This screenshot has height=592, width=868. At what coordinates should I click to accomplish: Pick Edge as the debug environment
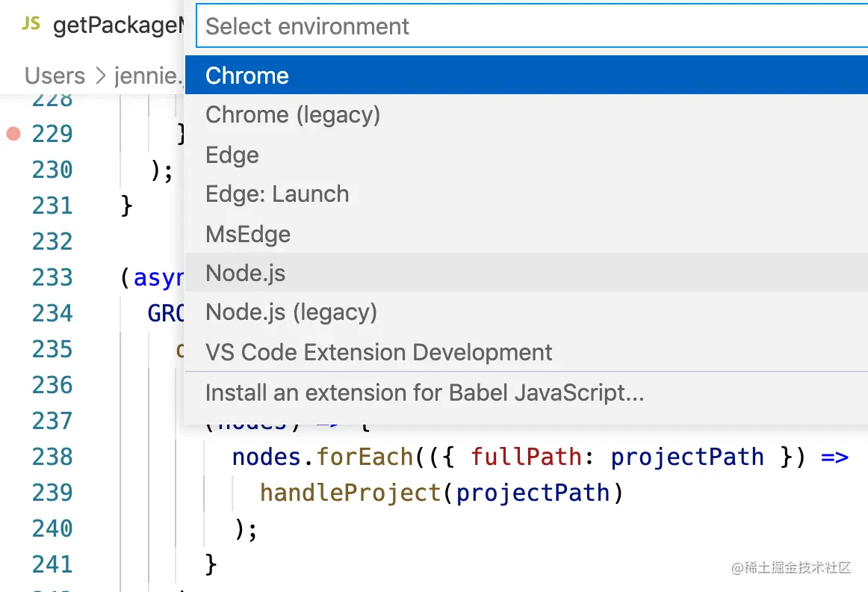point(232,155)
